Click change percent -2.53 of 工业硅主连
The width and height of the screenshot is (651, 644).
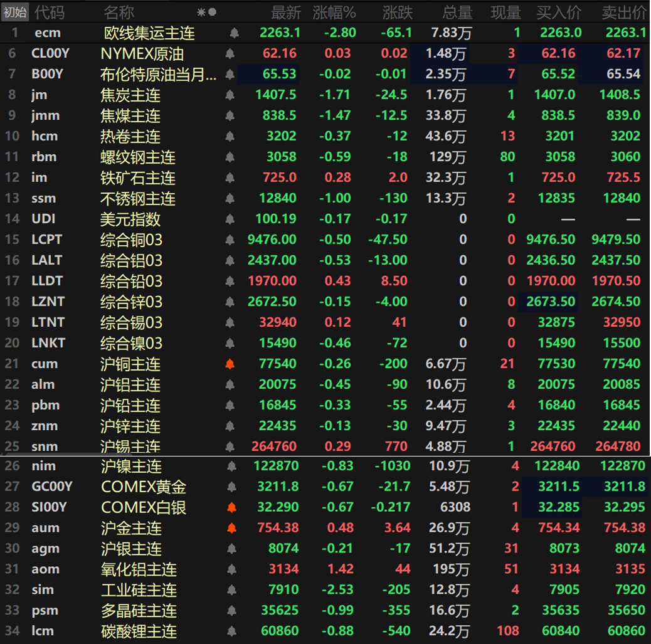(x=337, y=590)
